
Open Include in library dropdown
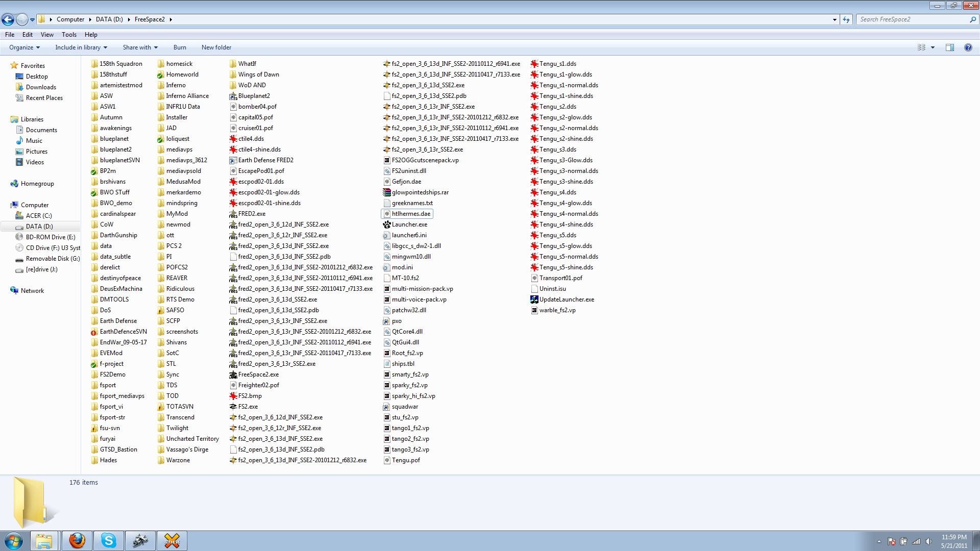(81, 47)
